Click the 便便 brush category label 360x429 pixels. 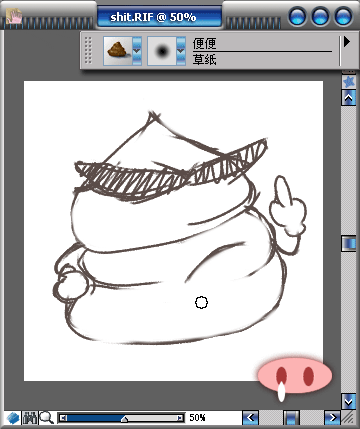click(x=204, y=44)
